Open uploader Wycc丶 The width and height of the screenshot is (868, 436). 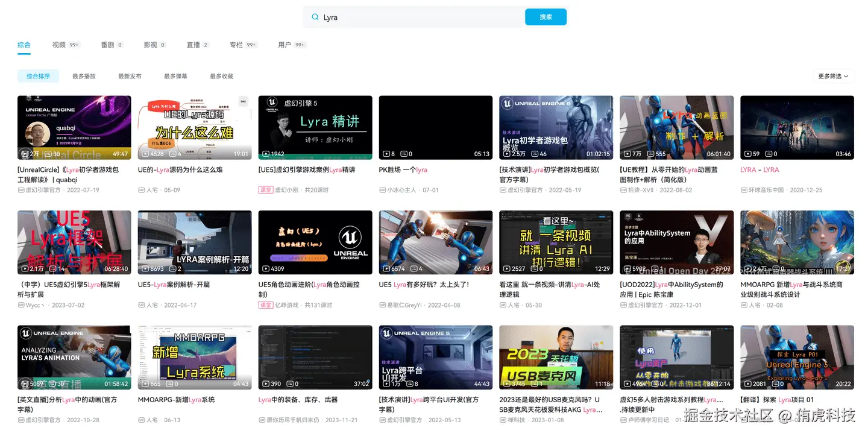(x=36, y=305)
